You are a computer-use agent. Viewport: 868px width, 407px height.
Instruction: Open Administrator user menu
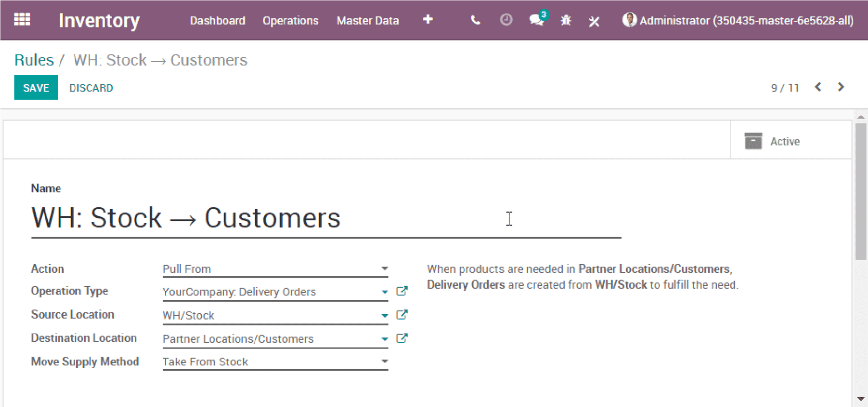737,21
